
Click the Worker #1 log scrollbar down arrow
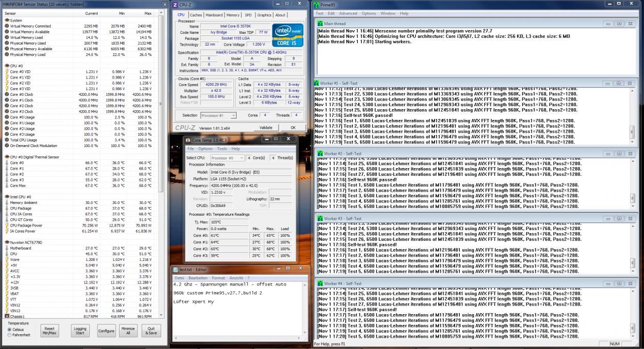coord(632,142)
